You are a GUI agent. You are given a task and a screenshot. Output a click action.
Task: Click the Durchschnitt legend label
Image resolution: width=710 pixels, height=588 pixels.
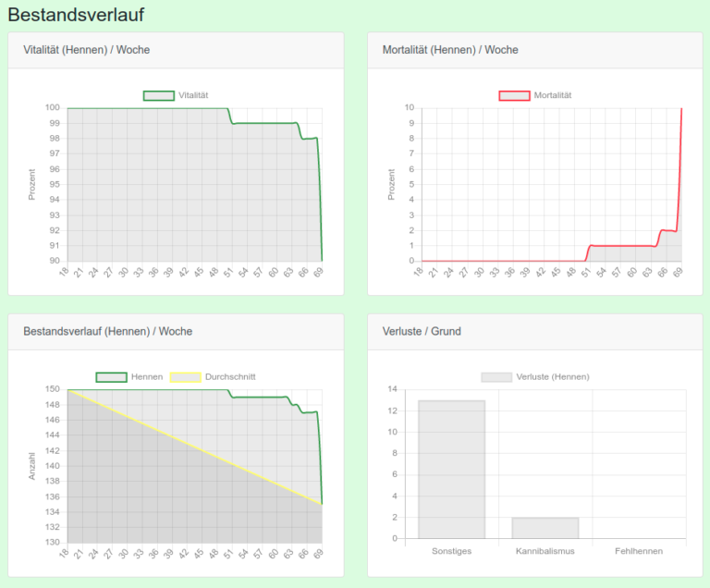[230, 377]
